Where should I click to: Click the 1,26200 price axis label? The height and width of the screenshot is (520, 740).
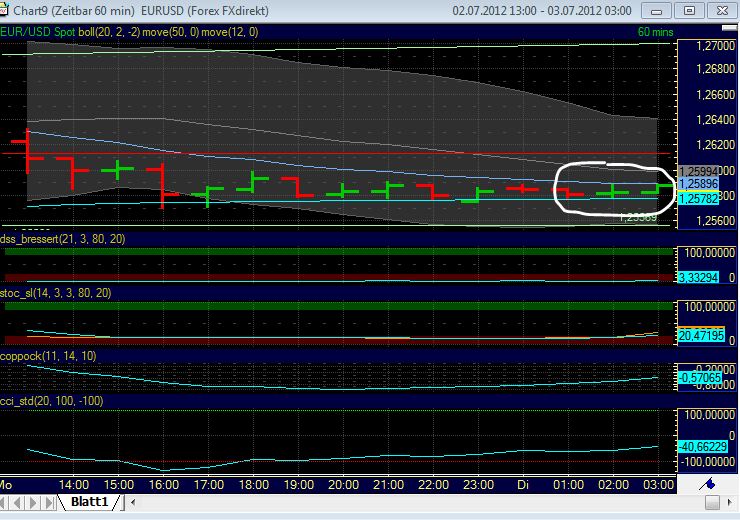pyautogui.click(x=715, y=144)
